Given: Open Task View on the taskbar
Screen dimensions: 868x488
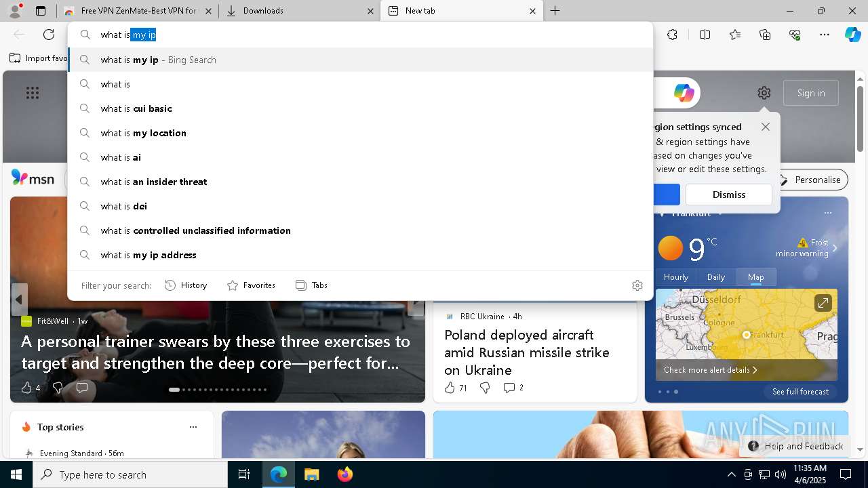Looking at the screenshot, I should pyautogui.click(x=244, y=474).
